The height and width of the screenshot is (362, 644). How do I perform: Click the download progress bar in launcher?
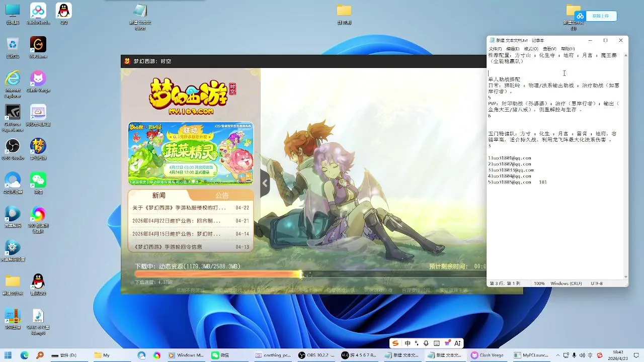pyautogui.click(x=310, y=274)
